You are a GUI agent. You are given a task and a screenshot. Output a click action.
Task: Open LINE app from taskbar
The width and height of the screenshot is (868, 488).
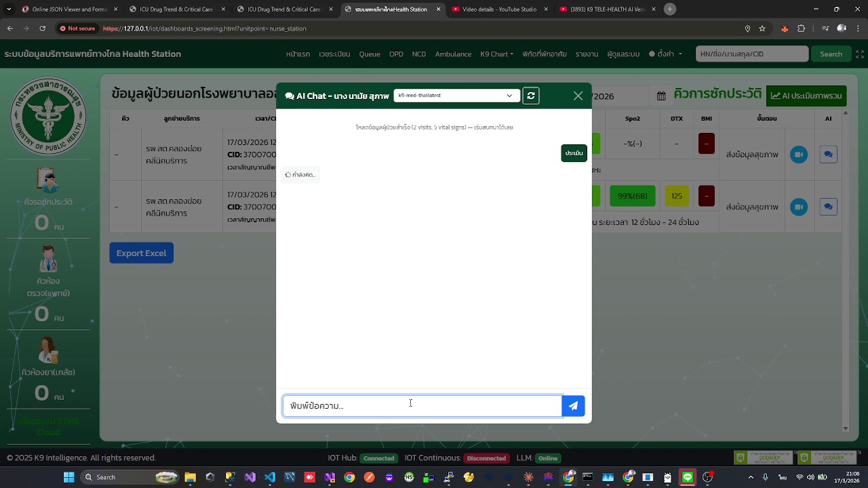click(688, 477)
